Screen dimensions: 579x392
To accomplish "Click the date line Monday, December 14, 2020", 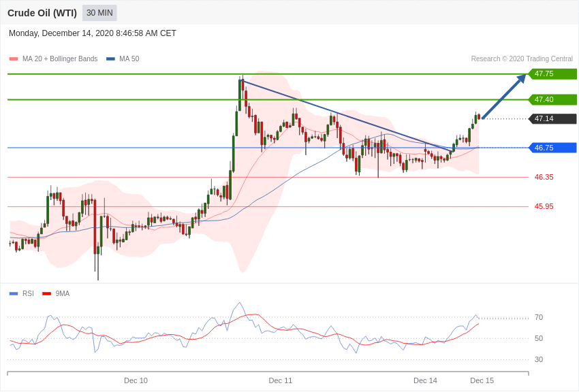I will [93, 33].
